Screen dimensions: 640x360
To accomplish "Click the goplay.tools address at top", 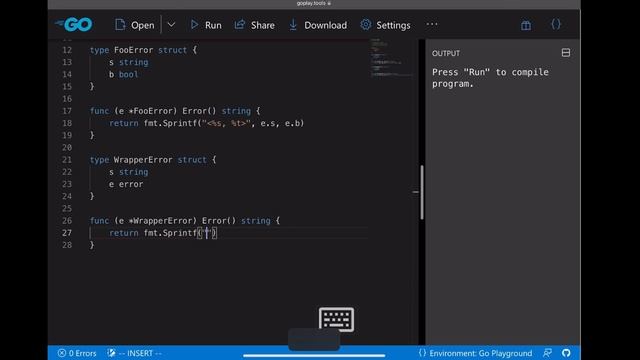I will pos(313,3).
